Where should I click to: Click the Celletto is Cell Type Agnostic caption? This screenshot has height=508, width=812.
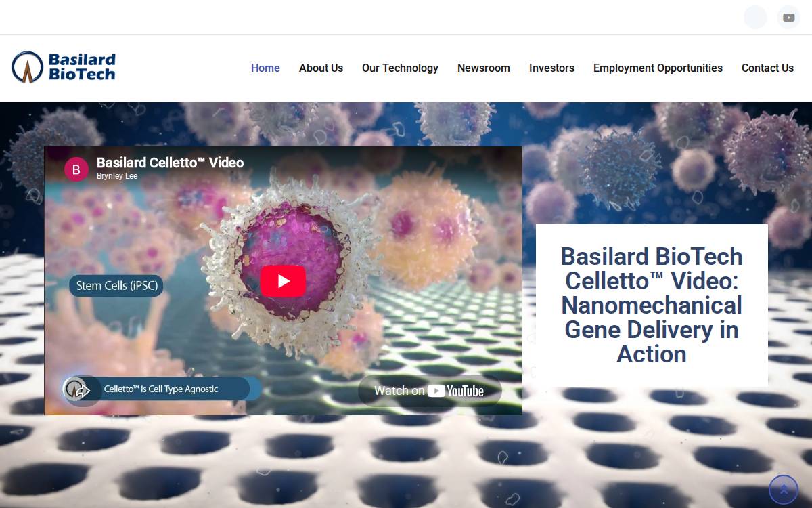[161, 389]
